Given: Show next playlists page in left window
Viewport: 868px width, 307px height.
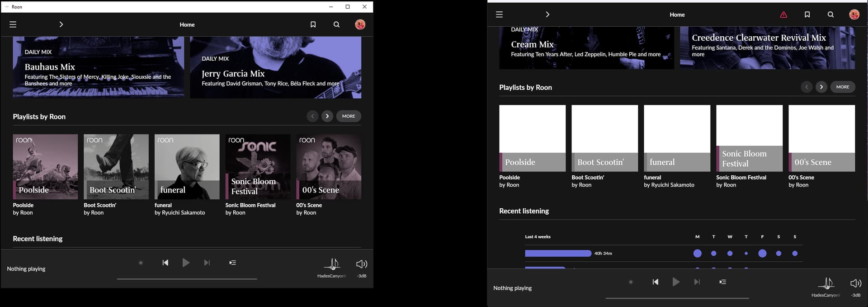Looking at the screenshot, I should coord(327,116).
